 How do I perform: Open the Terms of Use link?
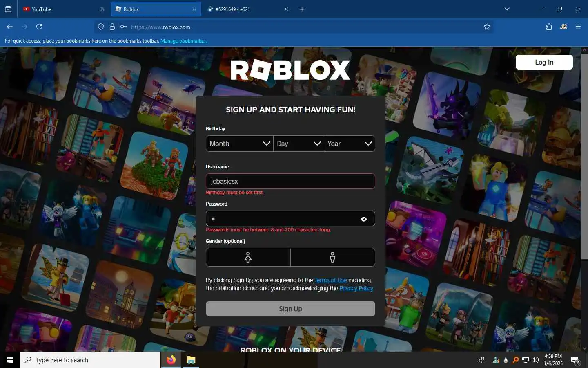(x=330, y=280)
